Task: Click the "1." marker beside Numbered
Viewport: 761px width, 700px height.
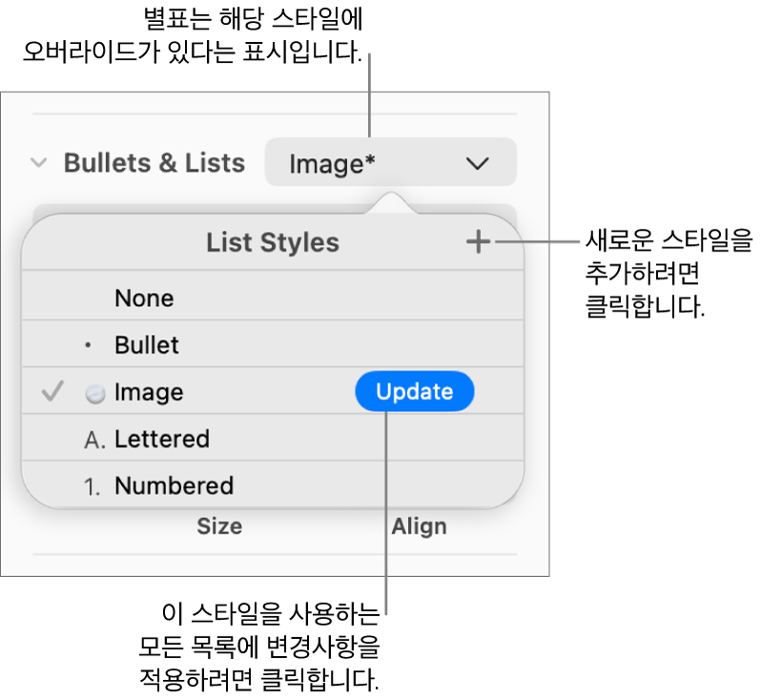Action: [93, 486]
